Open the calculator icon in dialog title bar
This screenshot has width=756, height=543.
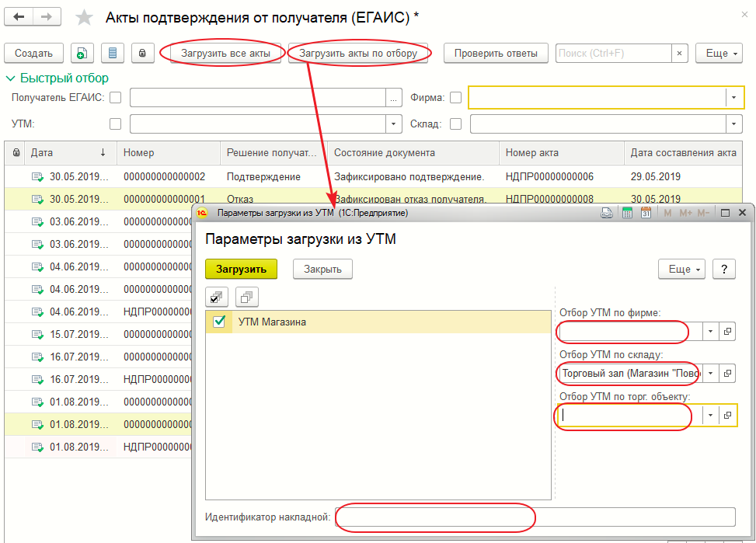[626, 213]
